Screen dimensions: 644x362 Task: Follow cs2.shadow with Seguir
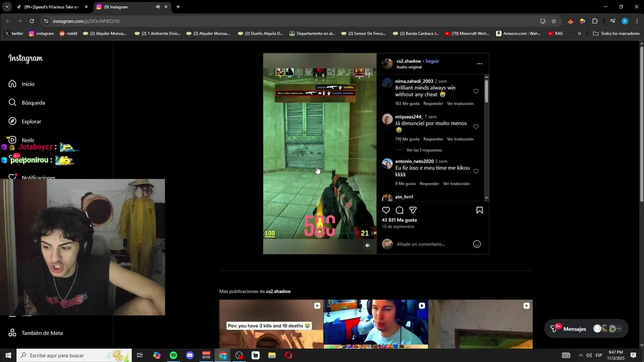coord(432,61)
